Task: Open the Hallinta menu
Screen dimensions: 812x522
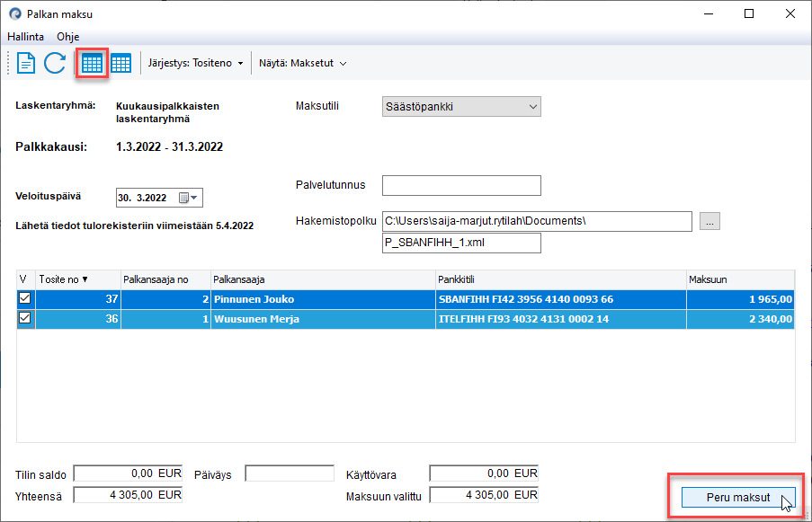Action: click(25, 37)
